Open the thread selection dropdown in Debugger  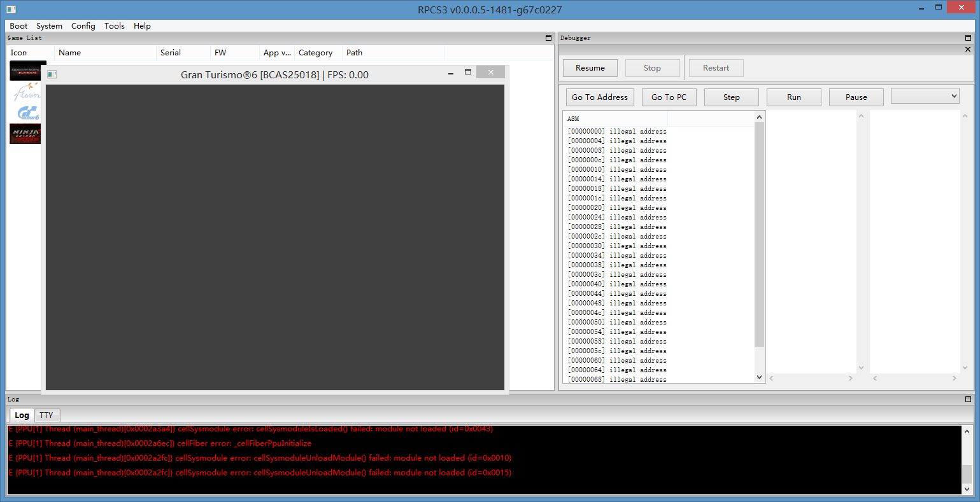click(x=925, y=96)
